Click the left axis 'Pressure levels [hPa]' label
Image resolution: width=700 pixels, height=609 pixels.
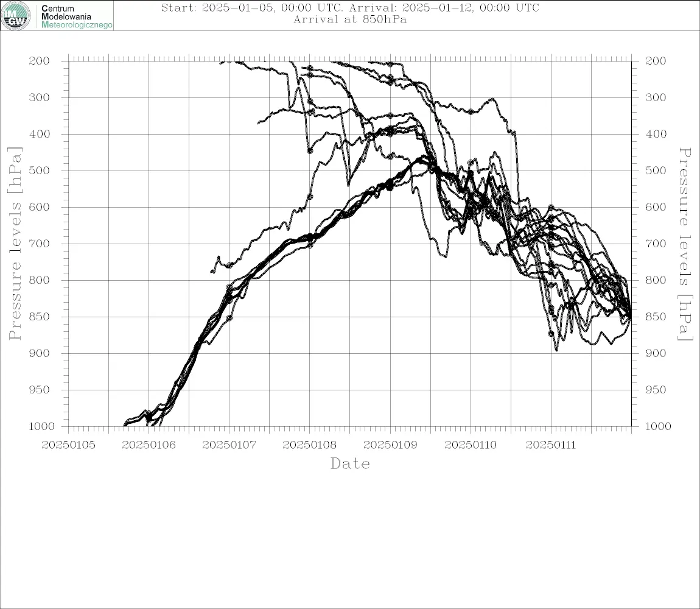15,244
